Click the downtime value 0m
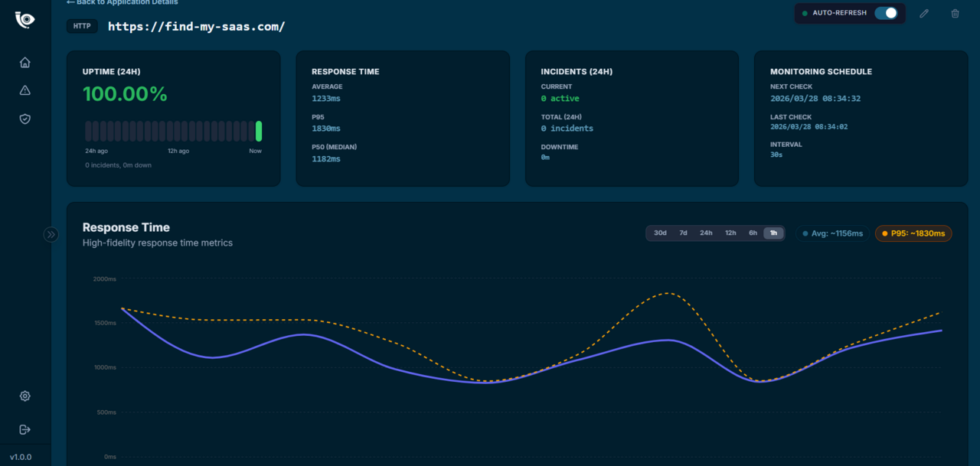Screen dimensions: 980x466 coord(545,157)
